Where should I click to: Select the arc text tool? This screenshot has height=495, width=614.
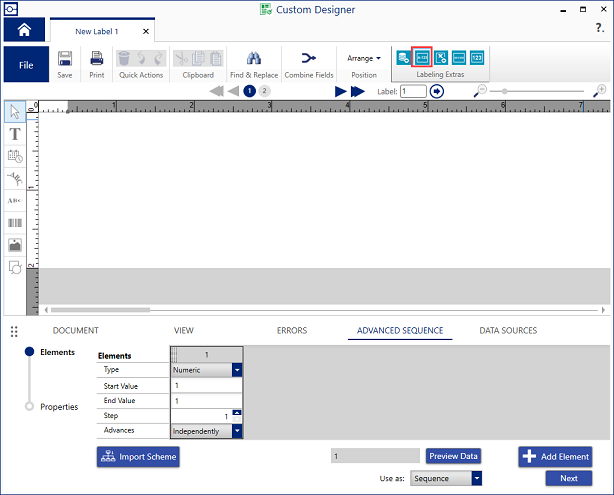coord(15,201)
